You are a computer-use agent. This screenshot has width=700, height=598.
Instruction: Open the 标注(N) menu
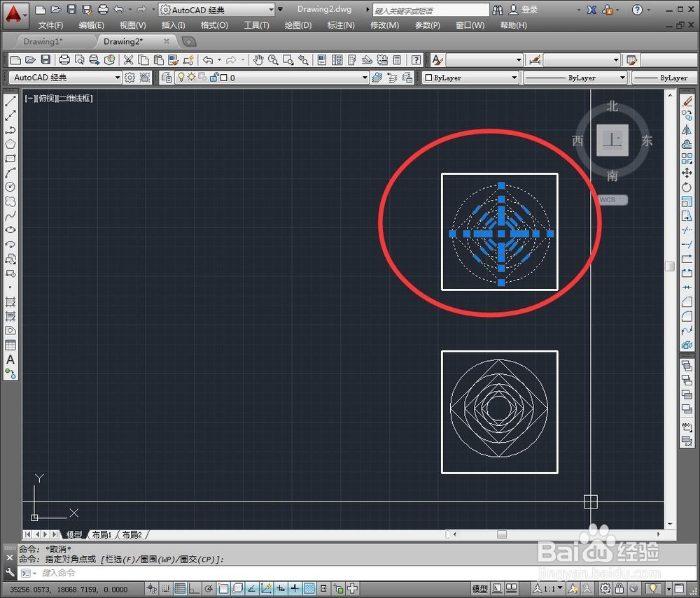click(x=341, y=25)
